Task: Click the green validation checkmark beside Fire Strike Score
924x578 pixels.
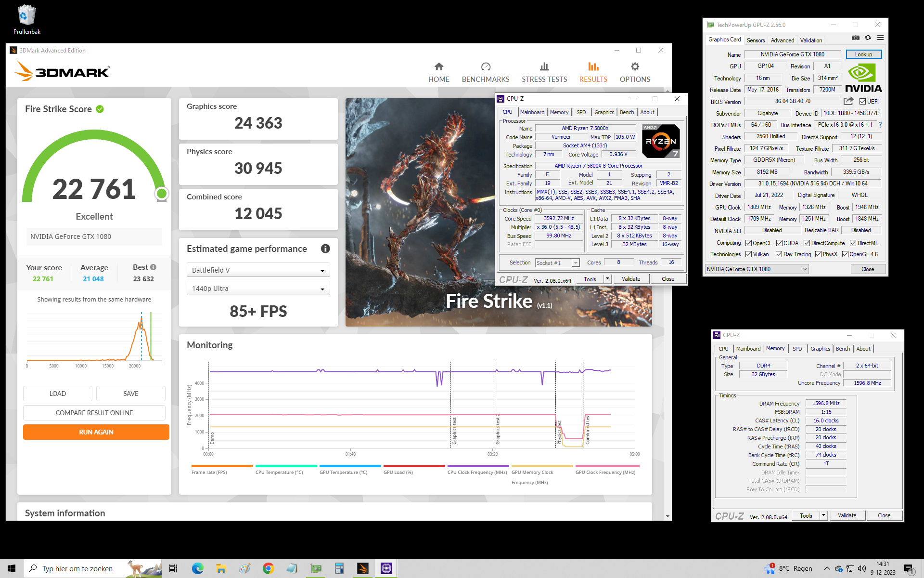Action: coord(100,109)
